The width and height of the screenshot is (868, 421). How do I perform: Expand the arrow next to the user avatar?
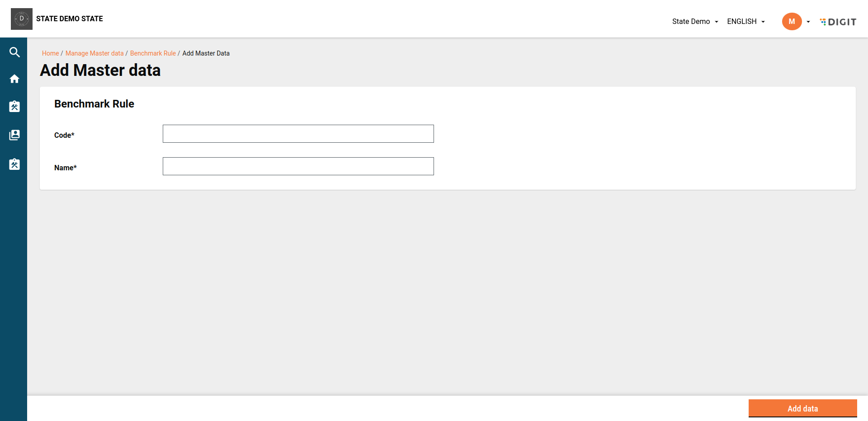tap(808, 22)
